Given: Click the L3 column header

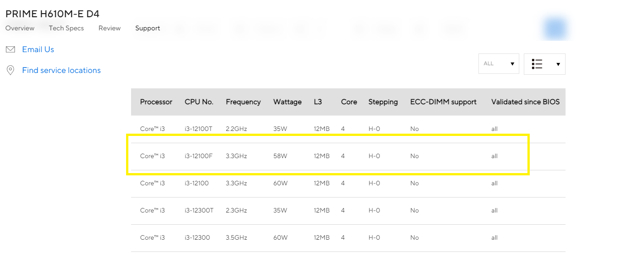Looking at the screenshot, I should point(318,102).
